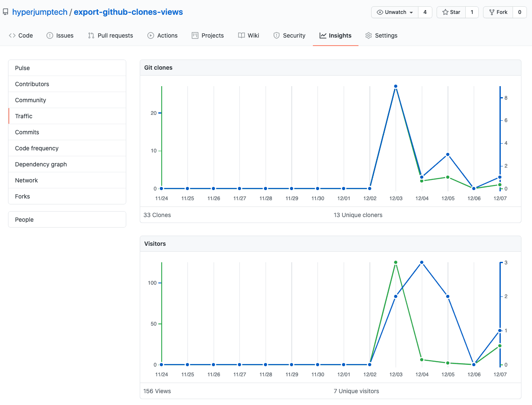The height and width of the screenshot is (405, 532).
Task: Click the Actions play-circle icon
Action: click(151, 35)
